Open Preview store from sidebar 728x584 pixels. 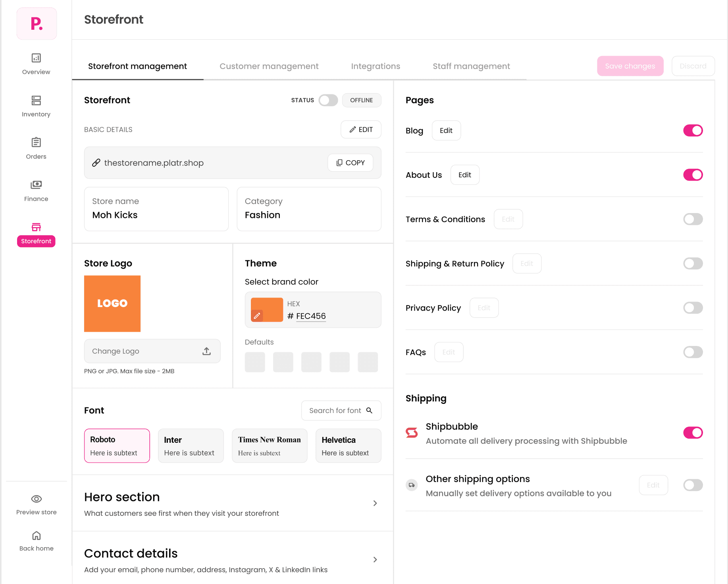click(x=36, y=499)
